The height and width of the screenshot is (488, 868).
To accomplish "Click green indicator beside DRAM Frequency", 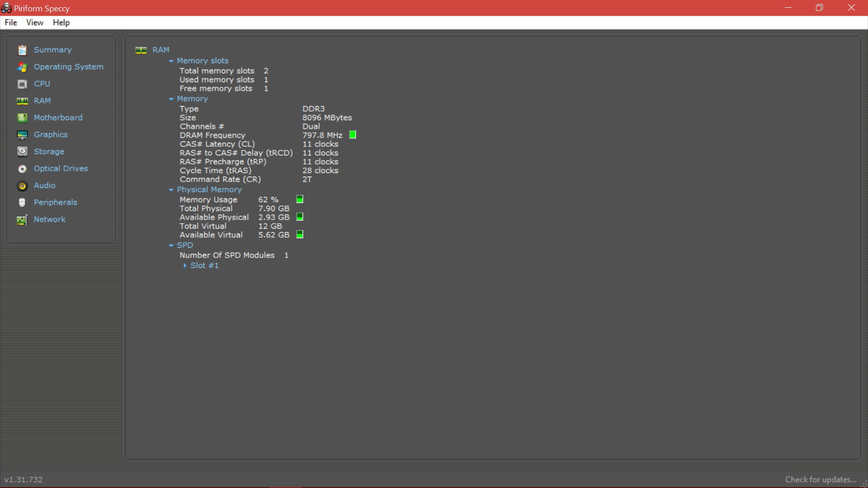I will tap(353, 135).
